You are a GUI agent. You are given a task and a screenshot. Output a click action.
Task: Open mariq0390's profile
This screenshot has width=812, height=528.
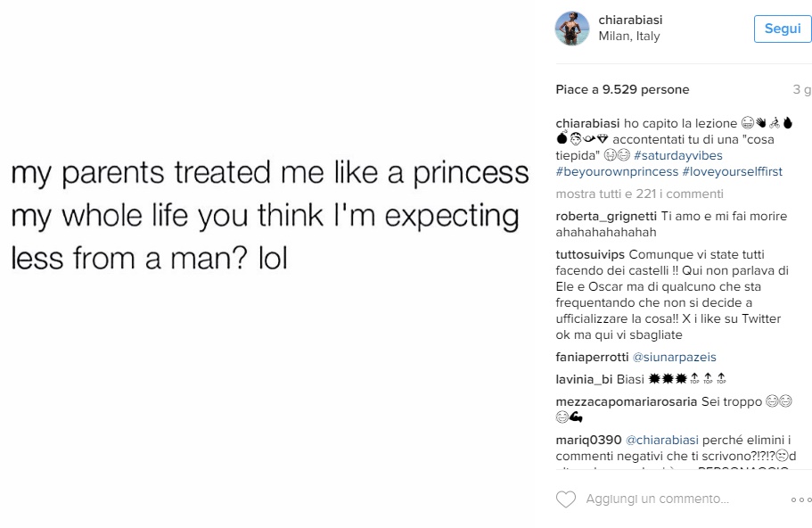click(x=588, y=440)
